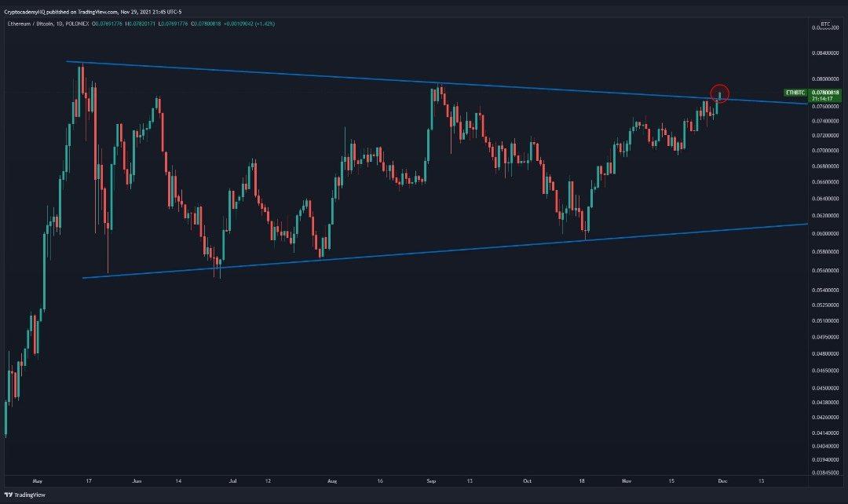The height and width of the screenshot is (504, 848).
Task: Click price axis label 0.04260000
Action: [x=825, y=418]
